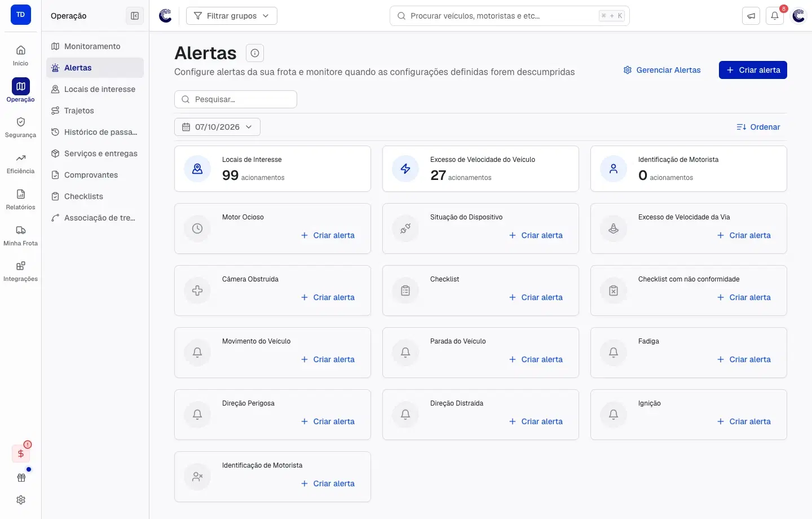Collapse the Operação sidebar panel icon

click(135, 16)
